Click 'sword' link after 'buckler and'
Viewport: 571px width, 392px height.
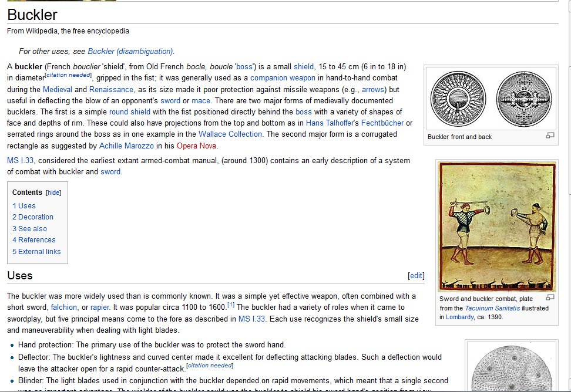pos(110,171)
